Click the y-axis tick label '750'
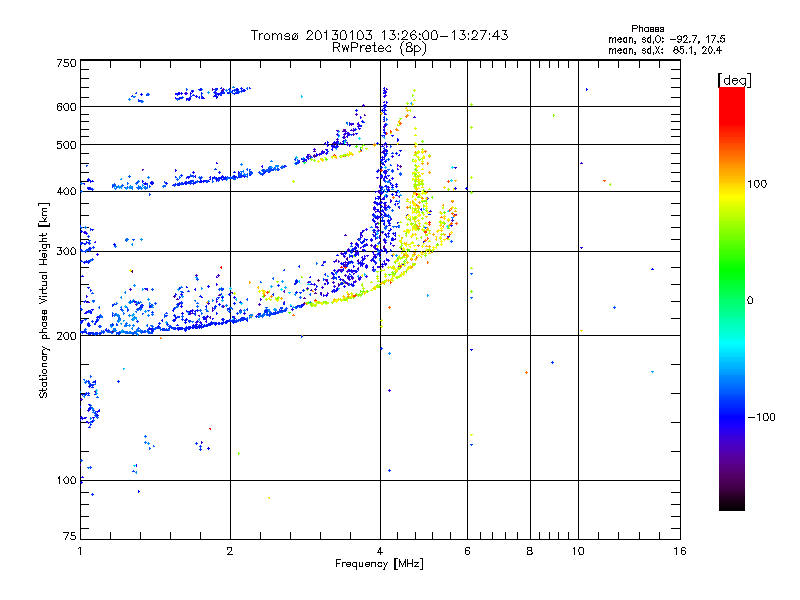 pyautogui.click(x=66, y=63)
